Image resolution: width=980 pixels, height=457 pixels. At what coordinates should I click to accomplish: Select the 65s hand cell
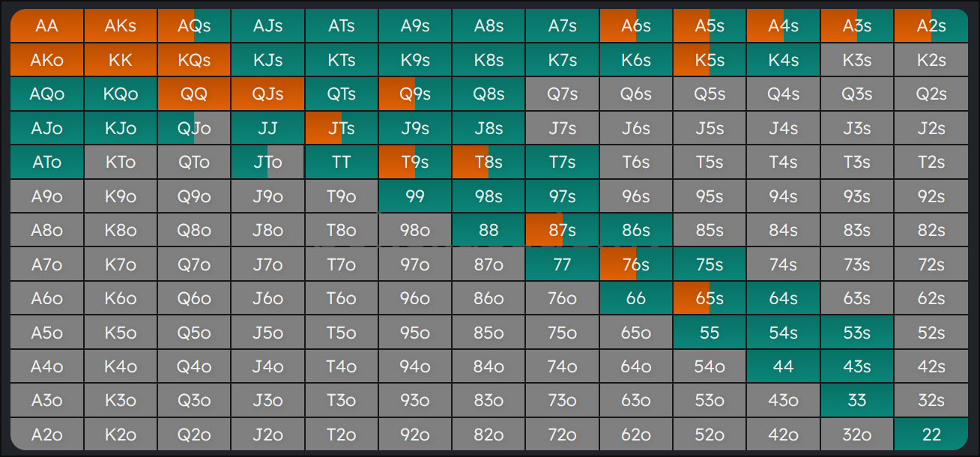pos(709,299)
